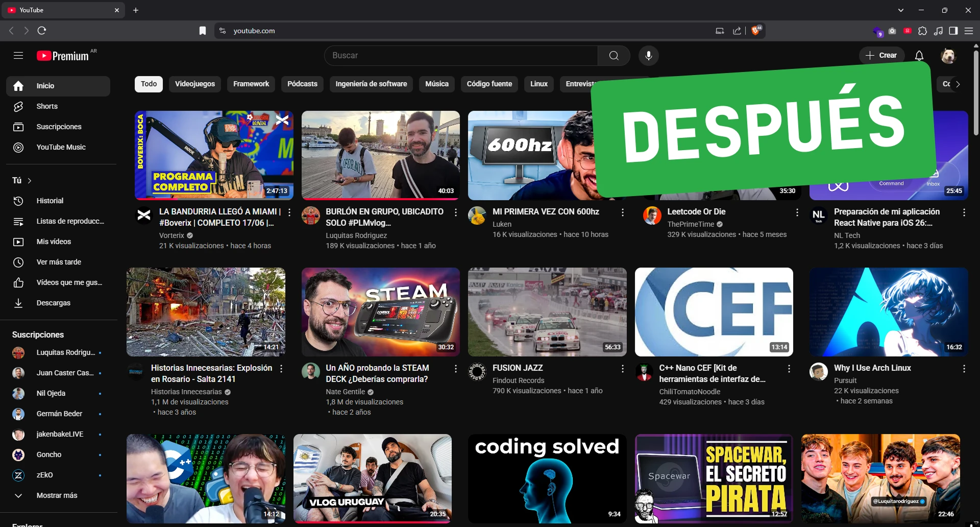Viewport: 980px width, 527px height.
Task: Open YouTube Music from the sidebar
Action: (62, 147)
